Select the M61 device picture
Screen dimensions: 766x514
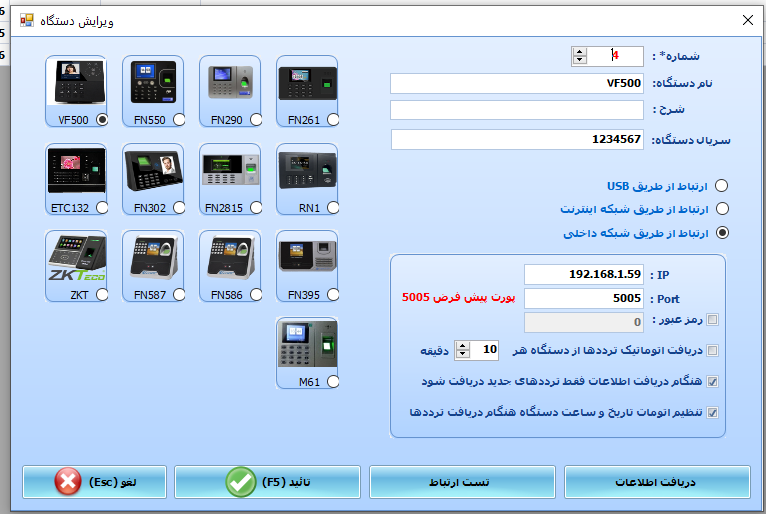click(x=306, y=345)
